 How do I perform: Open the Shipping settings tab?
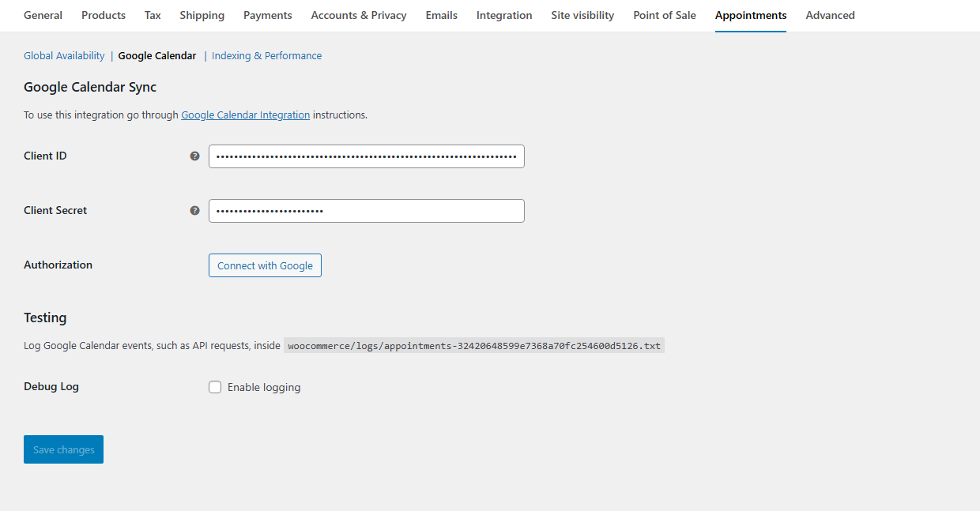click(x=202, y=15)
